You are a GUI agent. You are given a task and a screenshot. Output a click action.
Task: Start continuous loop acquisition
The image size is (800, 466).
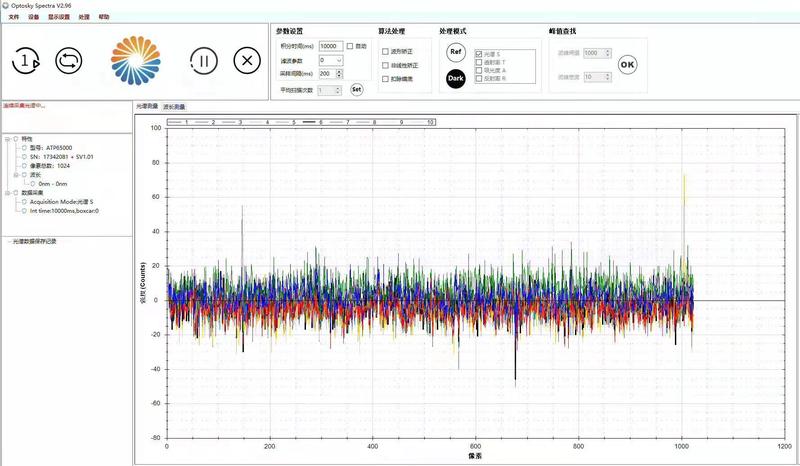68,60
